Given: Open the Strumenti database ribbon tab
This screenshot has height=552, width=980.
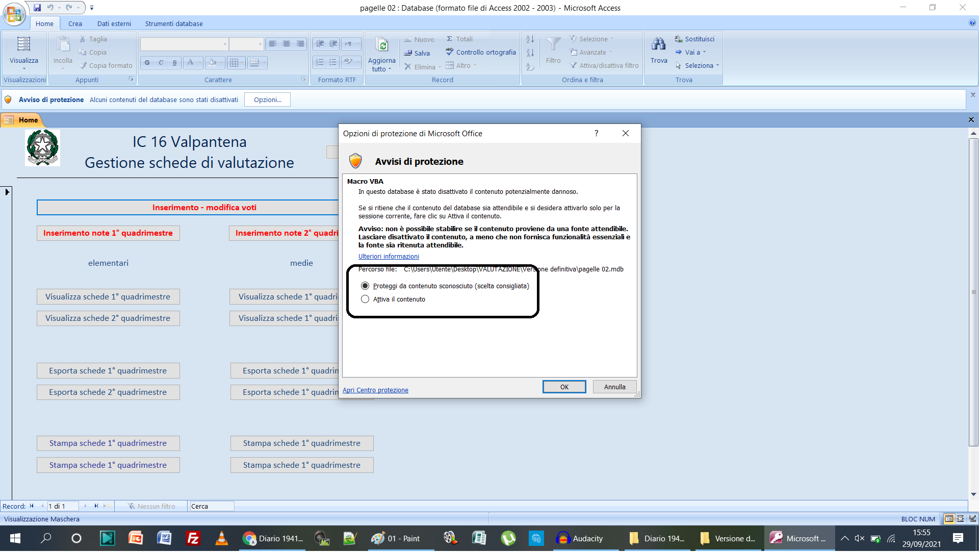Looking at the screenshot, I should (174, 23).
